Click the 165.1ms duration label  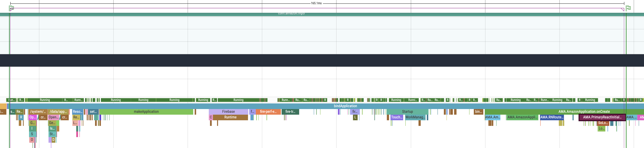316,3
